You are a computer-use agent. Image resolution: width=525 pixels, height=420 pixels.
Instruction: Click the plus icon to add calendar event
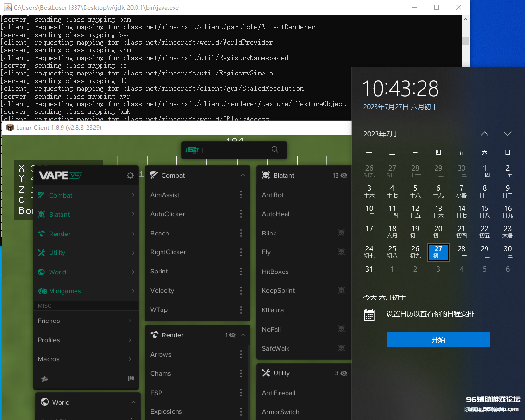(510, 297)
